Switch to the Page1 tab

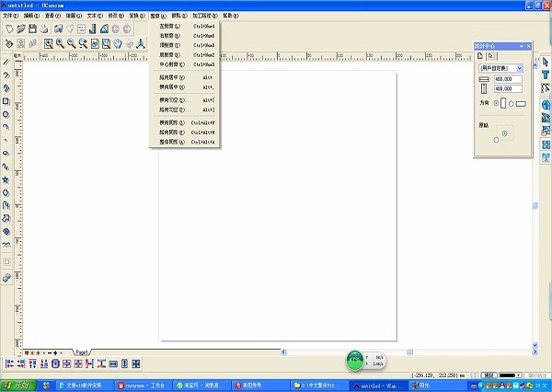tap(82, 352)
